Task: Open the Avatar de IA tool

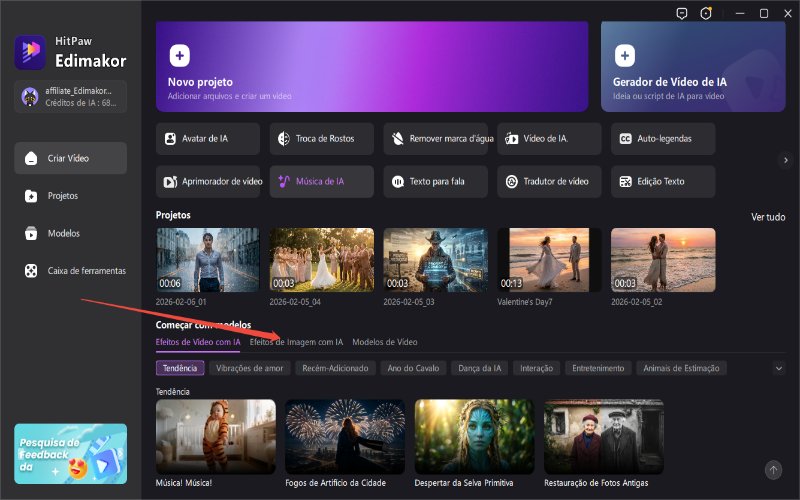Action: (x=207, y=139)
